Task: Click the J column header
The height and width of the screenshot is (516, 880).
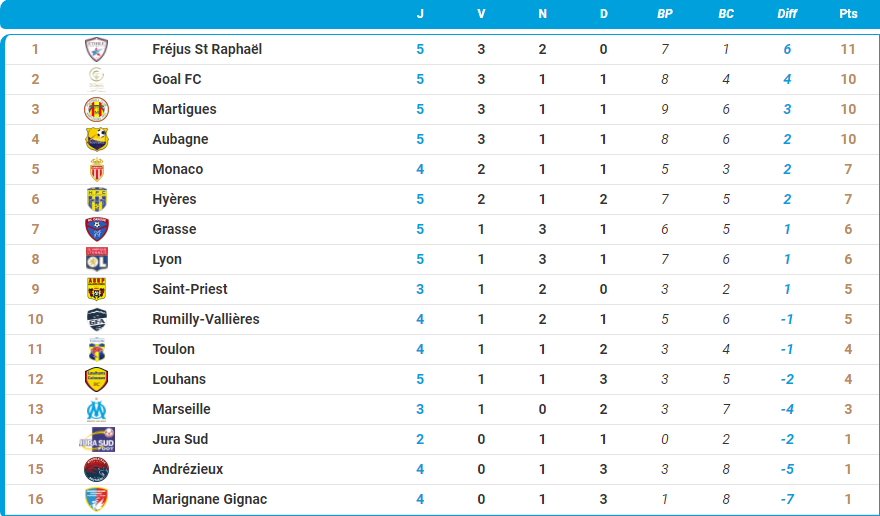Action: [x=420, y=14]
